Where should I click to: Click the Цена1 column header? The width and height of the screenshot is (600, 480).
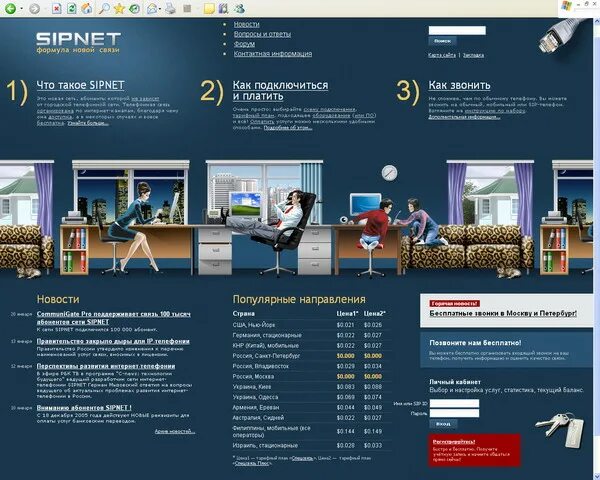347,313
